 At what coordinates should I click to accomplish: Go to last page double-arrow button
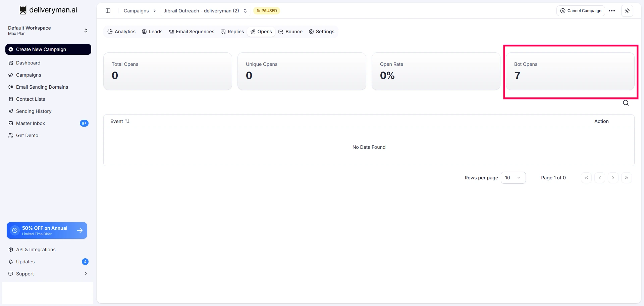[627, 178]
